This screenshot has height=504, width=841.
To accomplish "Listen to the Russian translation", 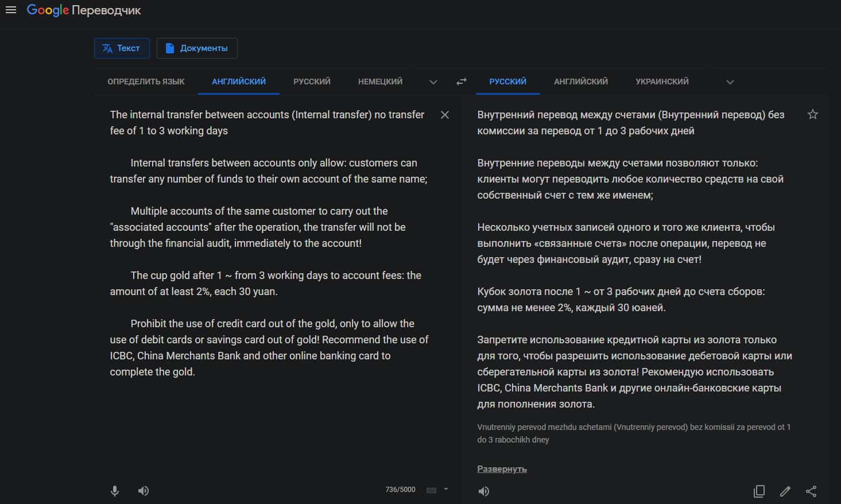I will coord(484,491).
